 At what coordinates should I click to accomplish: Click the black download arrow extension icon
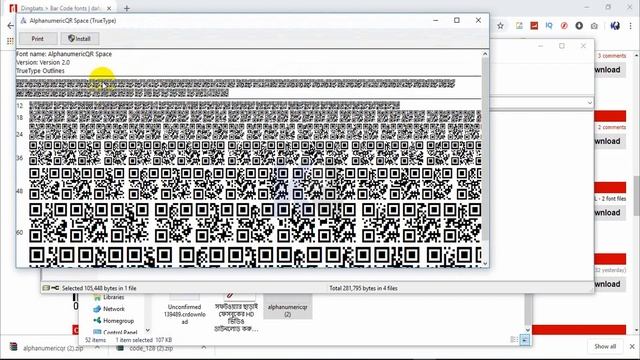click(x=579, y=26)
